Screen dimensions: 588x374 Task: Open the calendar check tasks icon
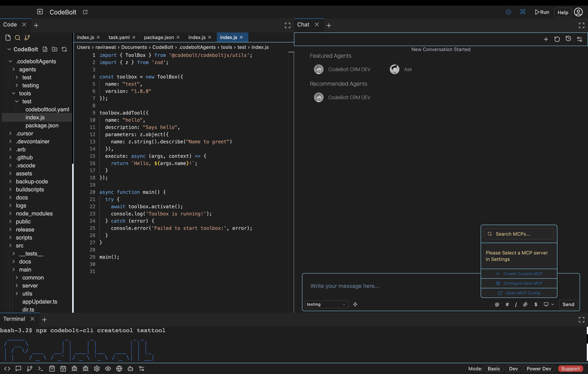point(63,369)
